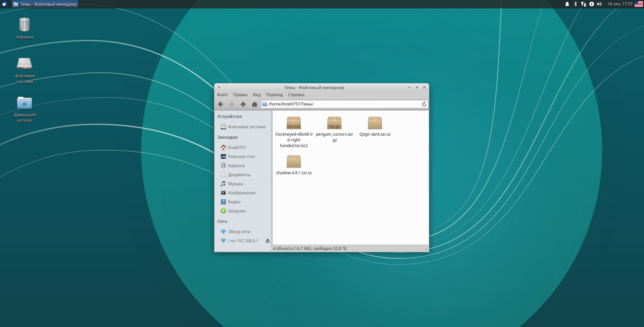Navigate forward with the right arrow icon
The width and height of the screenshot is (644, 327).
pos(231,104)
